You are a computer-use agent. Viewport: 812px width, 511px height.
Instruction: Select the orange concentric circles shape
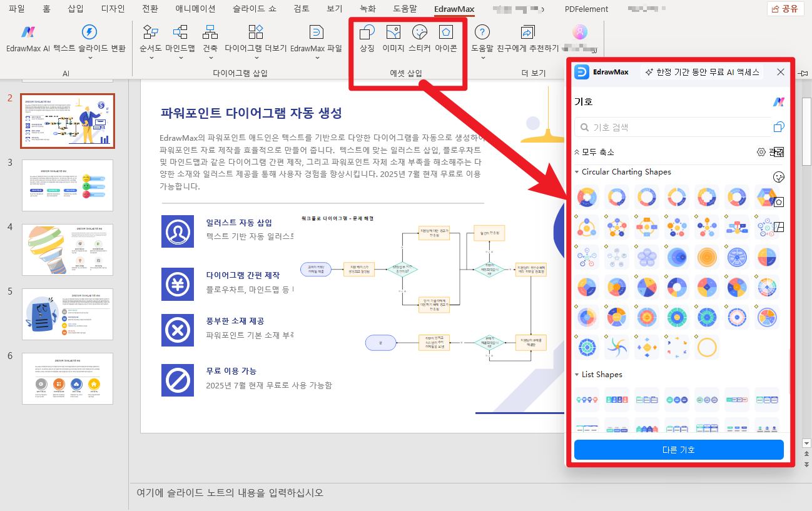pyautogui.click(x=707, y=257)
